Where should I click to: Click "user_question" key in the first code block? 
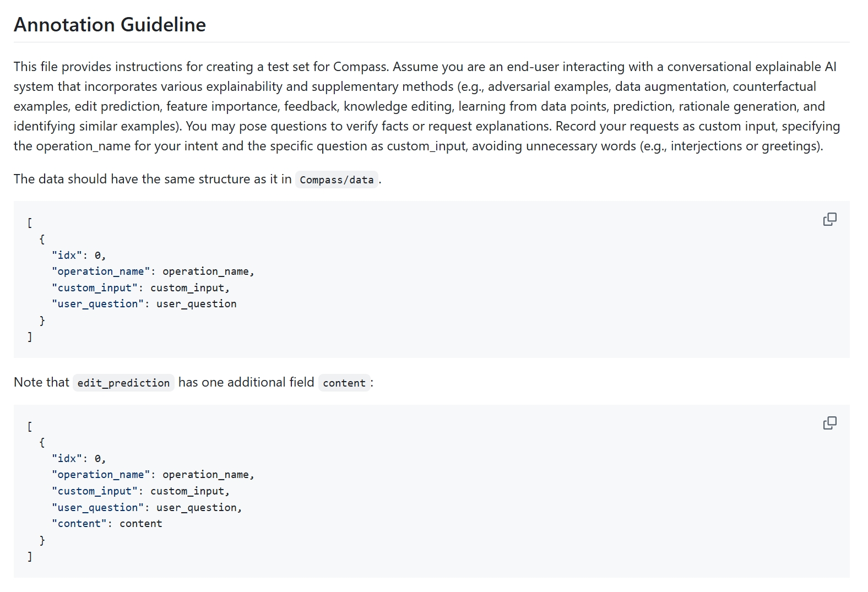coord(97,303)
